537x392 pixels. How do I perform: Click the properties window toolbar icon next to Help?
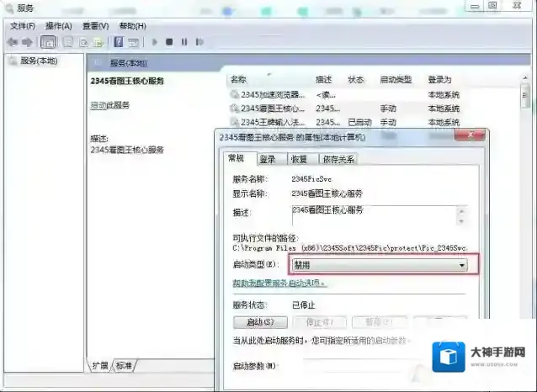[133, 42]
